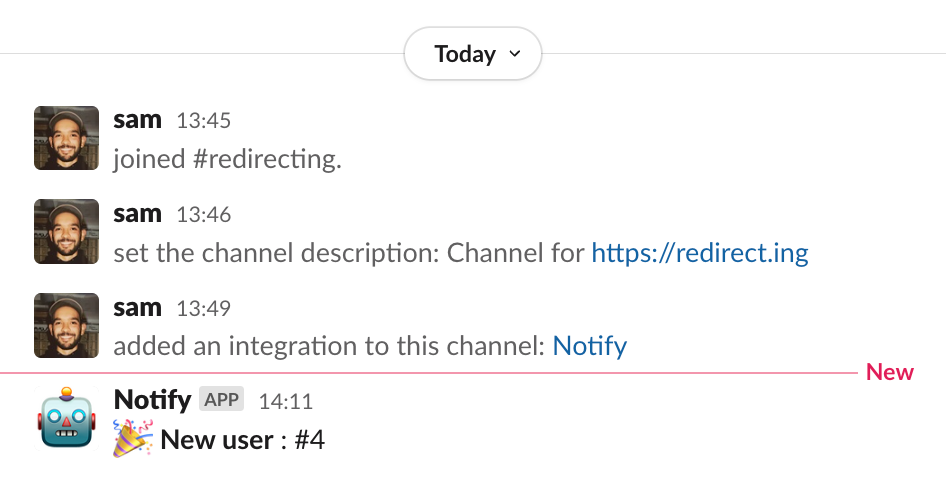946x492 pixels.
Task: Click the 14:11 timestamp
Action: tap(286, 402)
